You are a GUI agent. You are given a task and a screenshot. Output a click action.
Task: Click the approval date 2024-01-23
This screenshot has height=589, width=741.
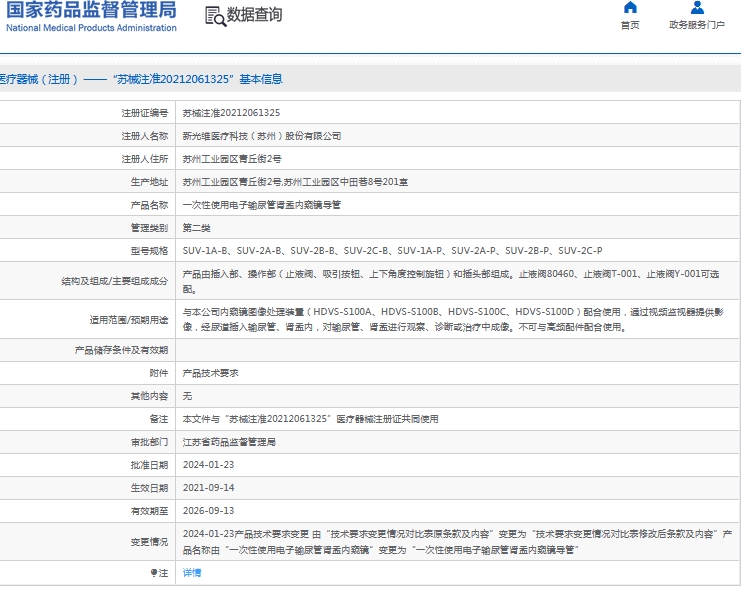click(208, 465)
